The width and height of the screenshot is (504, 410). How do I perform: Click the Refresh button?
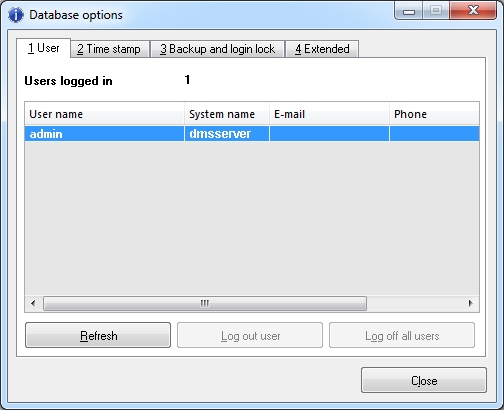pos(98,335)
